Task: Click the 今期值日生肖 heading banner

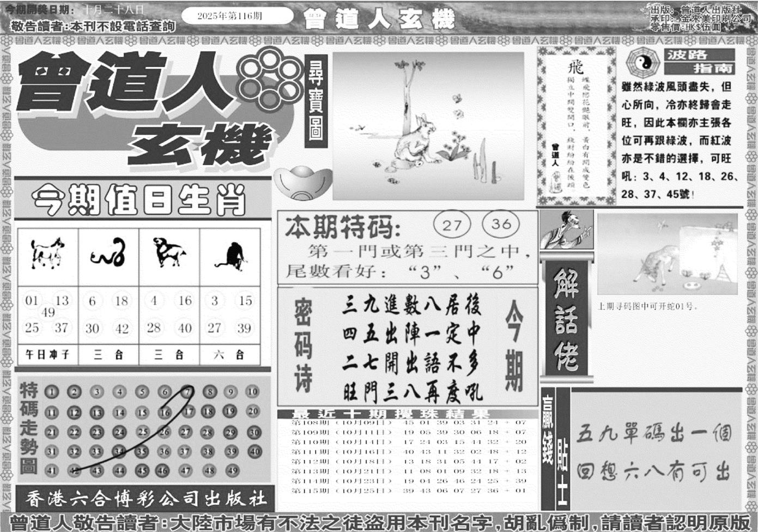Action: [141, 200]
